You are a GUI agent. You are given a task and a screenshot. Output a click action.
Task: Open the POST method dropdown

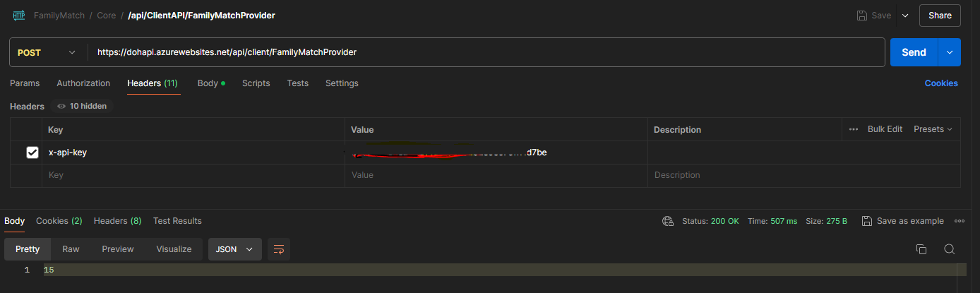tap(47, 52)
